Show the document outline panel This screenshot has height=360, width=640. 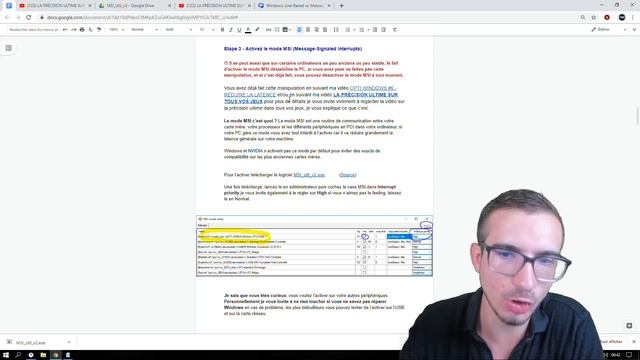coord(9,48)
